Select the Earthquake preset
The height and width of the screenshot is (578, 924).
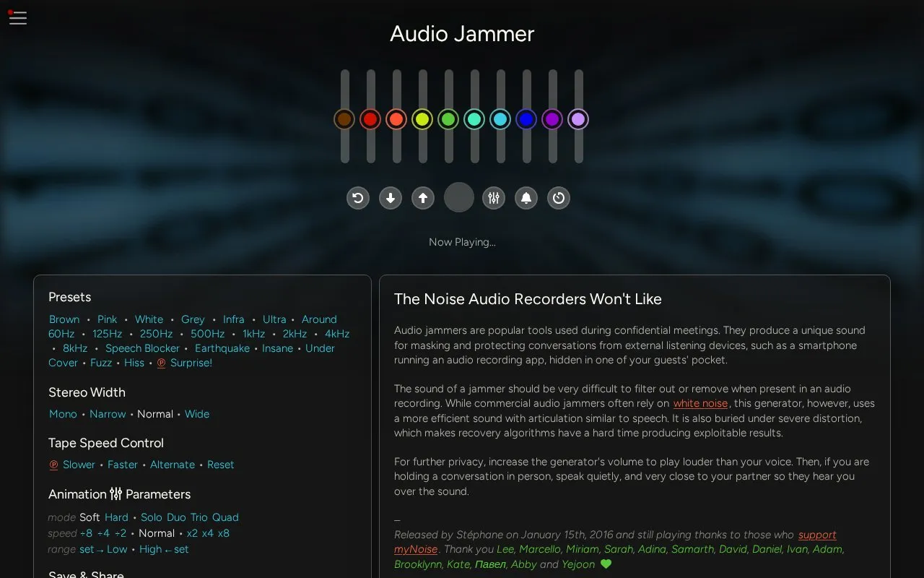pyautogui.click(x=222, y=348)
